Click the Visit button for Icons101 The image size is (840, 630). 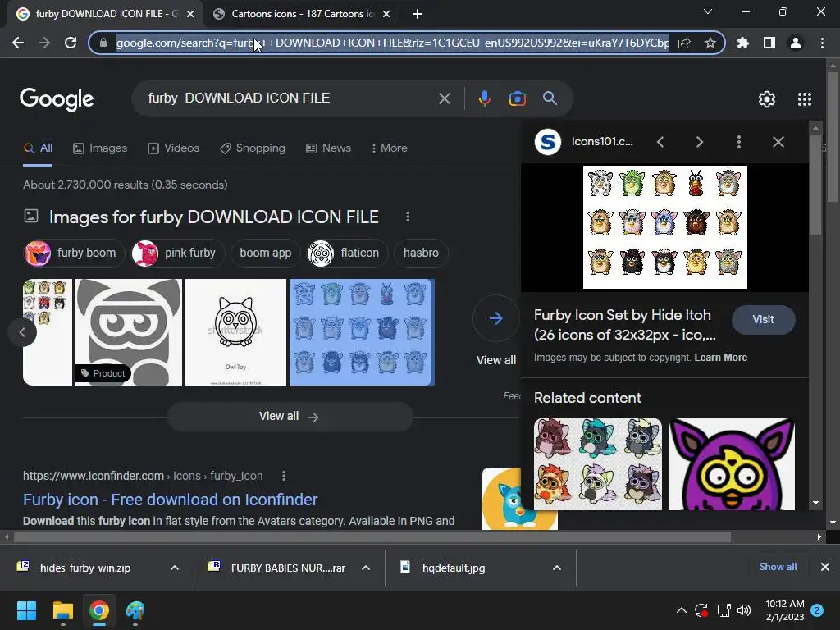point(763,320)
